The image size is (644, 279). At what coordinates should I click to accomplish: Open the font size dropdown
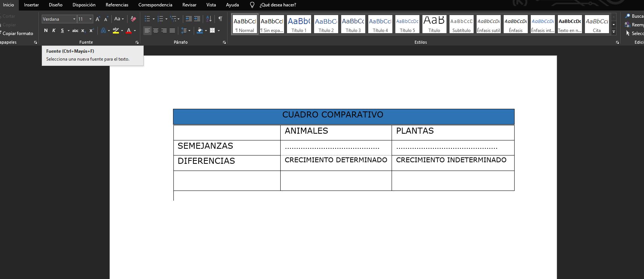coord(90,19)
